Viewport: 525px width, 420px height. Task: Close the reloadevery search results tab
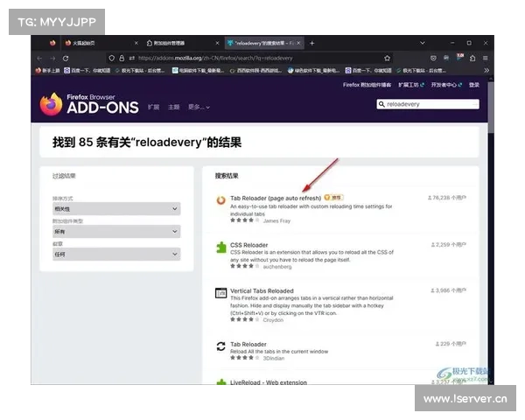(x=298, y=43)
